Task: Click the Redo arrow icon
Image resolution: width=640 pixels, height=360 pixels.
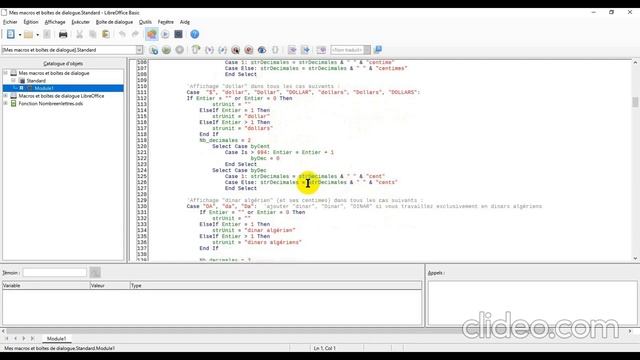Action: pyautogui.click(x=135, y=35)
